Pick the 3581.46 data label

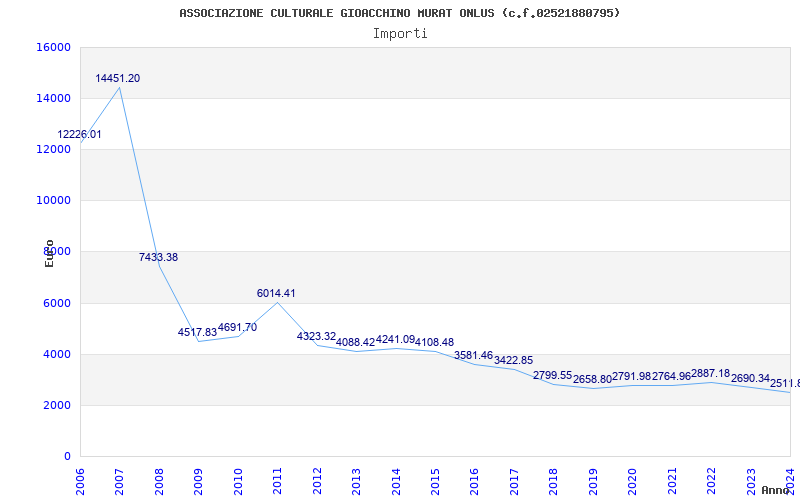[473, 356]
